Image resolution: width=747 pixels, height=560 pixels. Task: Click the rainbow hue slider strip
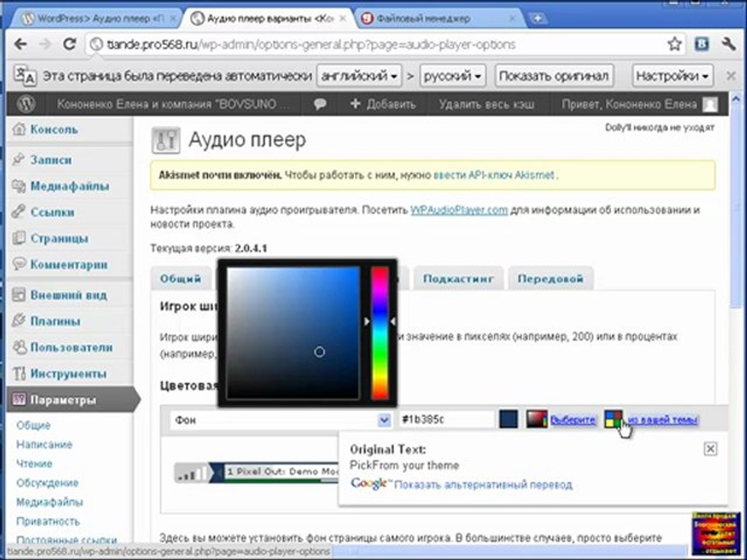coord(380,333)
